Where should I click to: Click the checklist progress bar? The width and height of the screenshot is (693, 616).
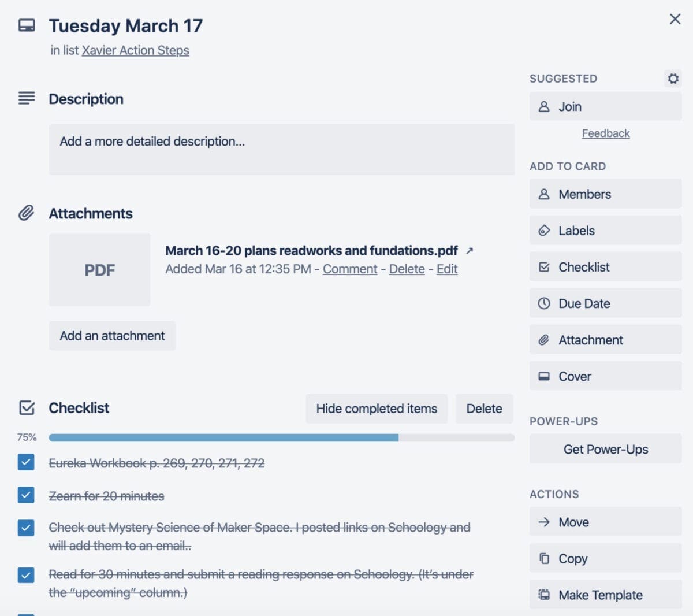pyautogui.click(x=281, y=438)
